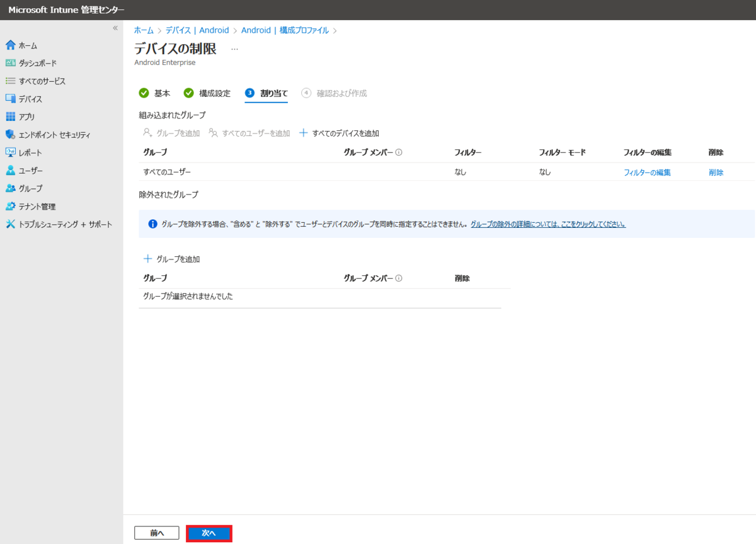Viewport: 756px width, 544px height.
Task: Open the ellipsis menu next to デバイスの制限
Action: coord(234,48)
